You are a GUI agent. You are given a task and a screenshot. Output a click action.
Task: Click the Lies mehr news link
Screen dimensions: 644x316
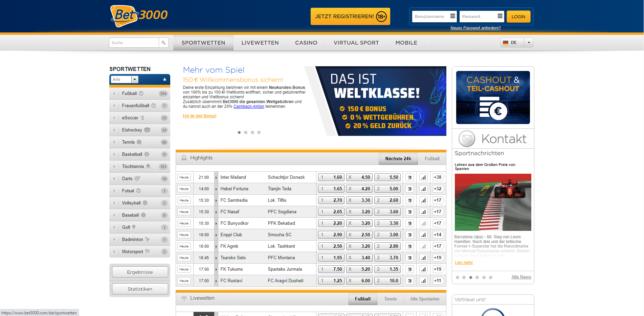click(x=464, y=263)
